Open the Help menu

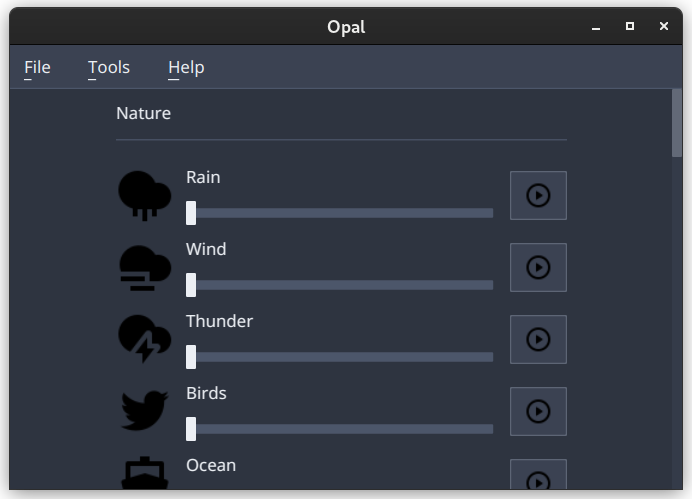click(x=186, y=68)
